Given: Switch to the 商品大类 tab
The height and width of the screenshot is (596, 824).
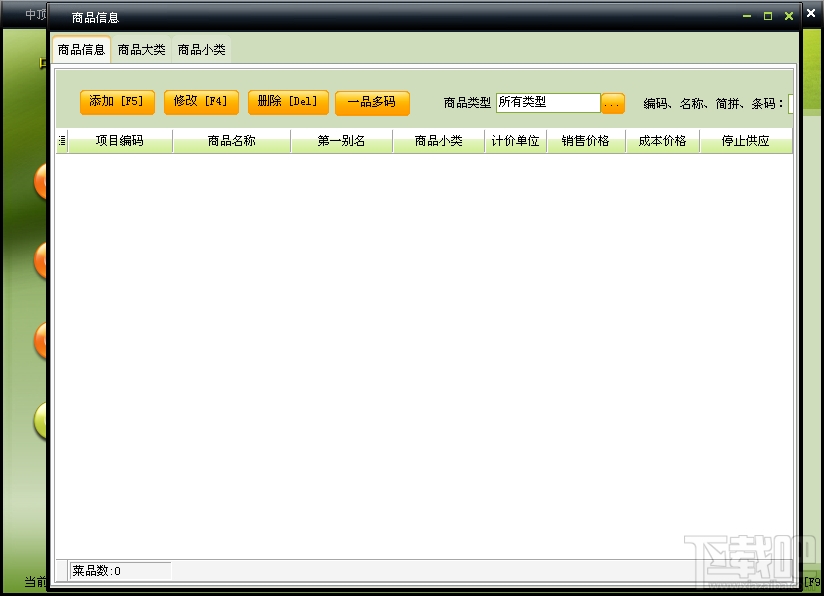Looking at the screenshot, I should (x=141, y=48).
